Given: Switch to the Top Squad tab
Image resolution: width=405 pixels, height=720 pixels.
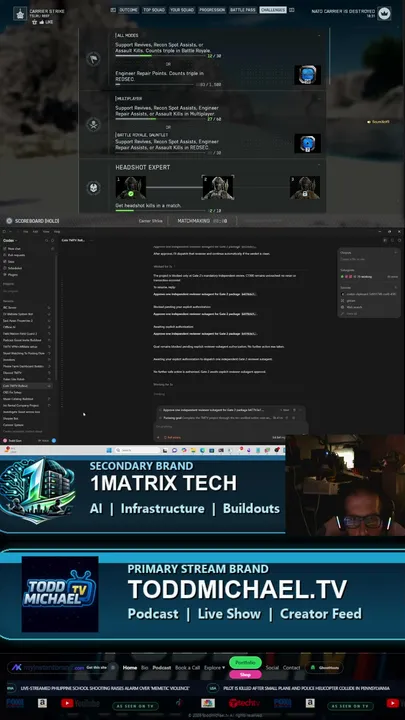Looking at the screenshot, I should tap(153, 10).
